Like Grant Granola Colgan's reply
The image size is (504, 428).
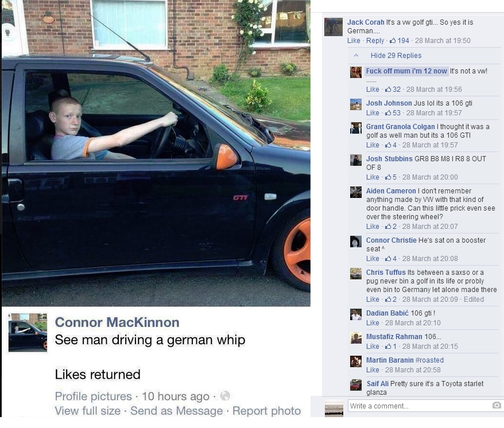pyautogui.click(x=373, y=145)
